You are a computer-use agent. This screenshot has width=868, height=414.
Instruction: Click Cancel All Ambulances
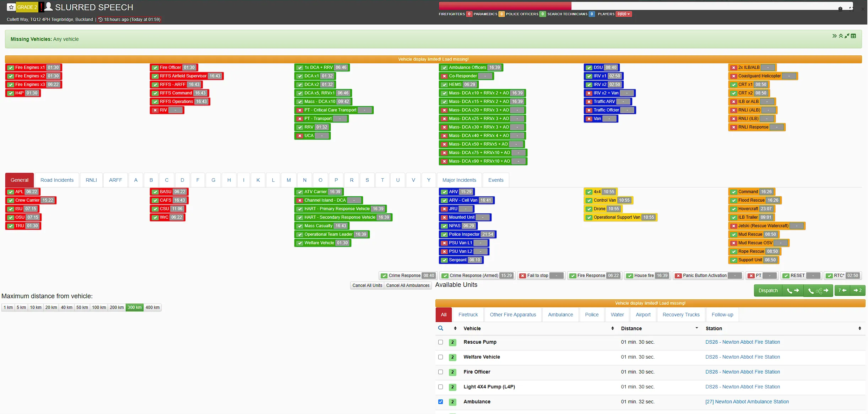click(408, 285)
